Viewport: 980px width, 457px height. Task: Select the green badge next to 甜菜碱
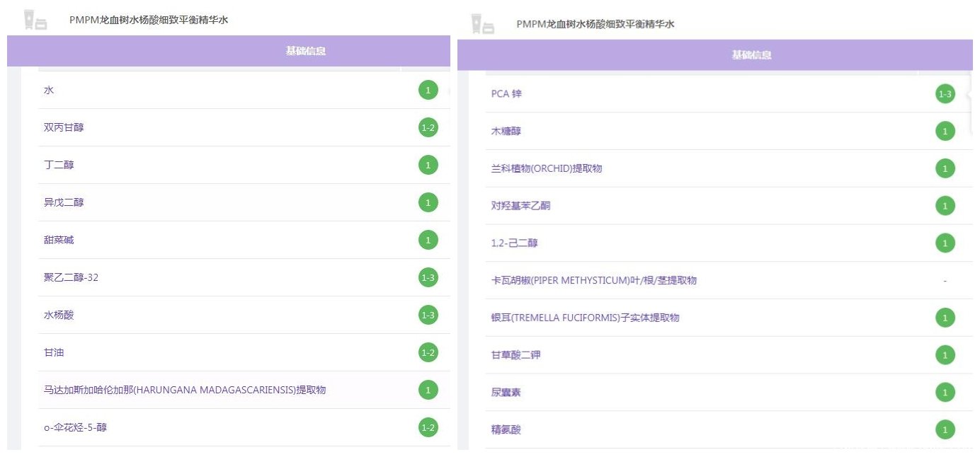428,241
